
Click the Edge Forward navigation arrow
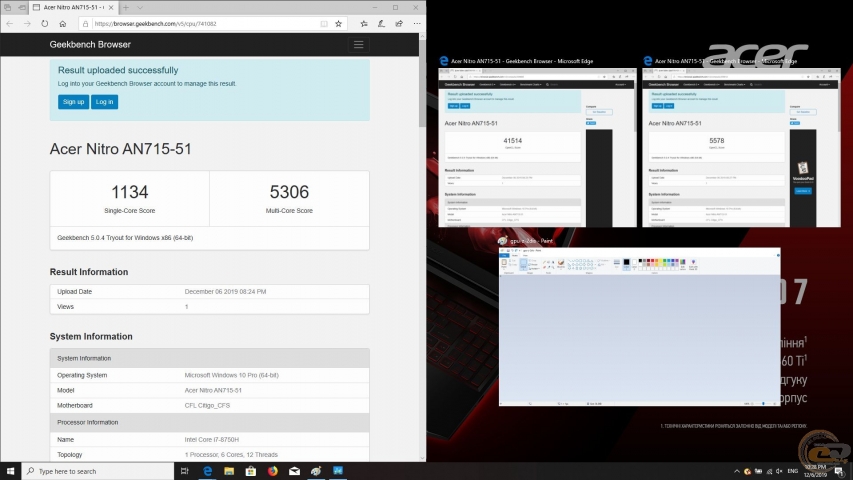(x=27, y=23)
